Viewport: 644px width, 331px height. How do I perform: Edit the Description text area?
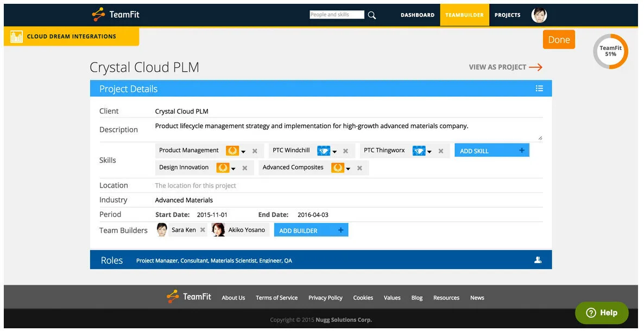pyautogui.click(x=349, y=130)
